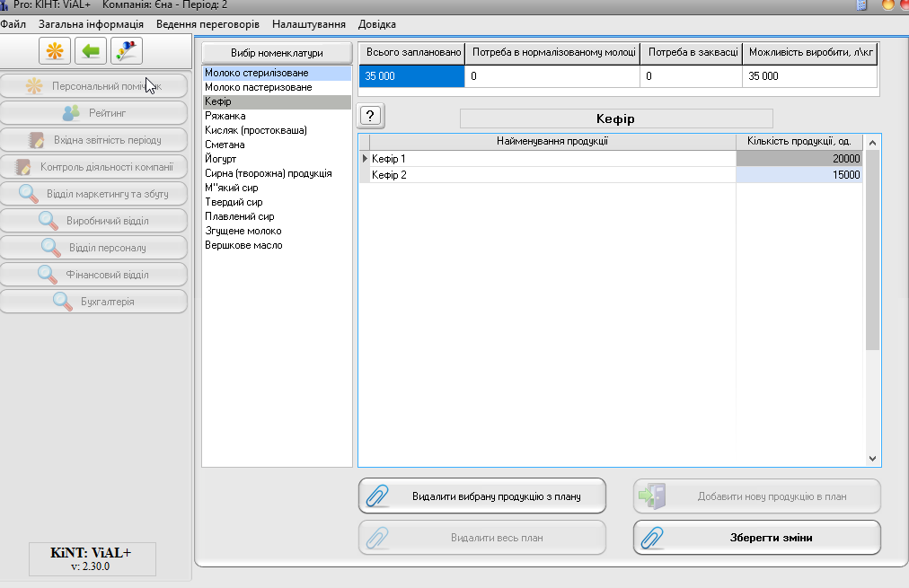This screenshot has width=909, height=588.
Task: Edit the quantity cell showing 15000
Action: (x=799, y=175)
